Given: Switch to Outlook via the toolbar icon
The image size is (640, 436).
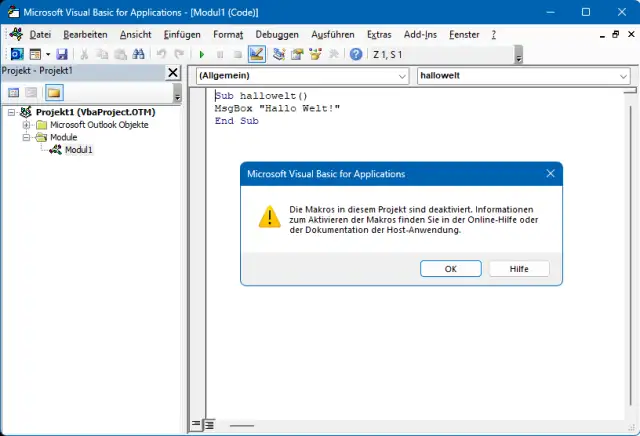Looking at the screenshot, I should point(17,54).
